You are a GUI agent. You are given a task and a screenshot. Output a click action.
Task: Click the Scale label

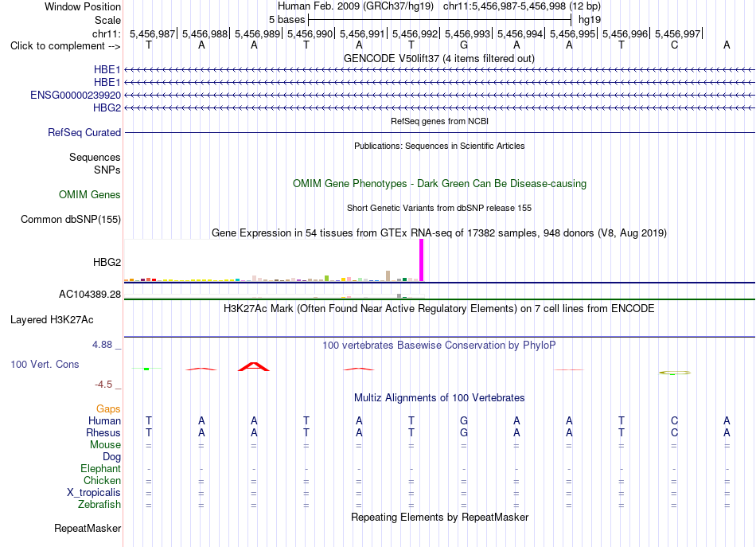(108, 20)
